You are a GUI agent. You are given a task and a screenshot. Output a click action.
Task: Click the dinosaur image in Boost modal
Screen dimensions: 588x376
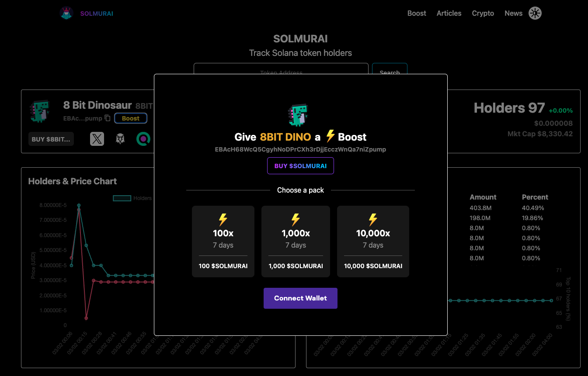click(x=300, y=115)
